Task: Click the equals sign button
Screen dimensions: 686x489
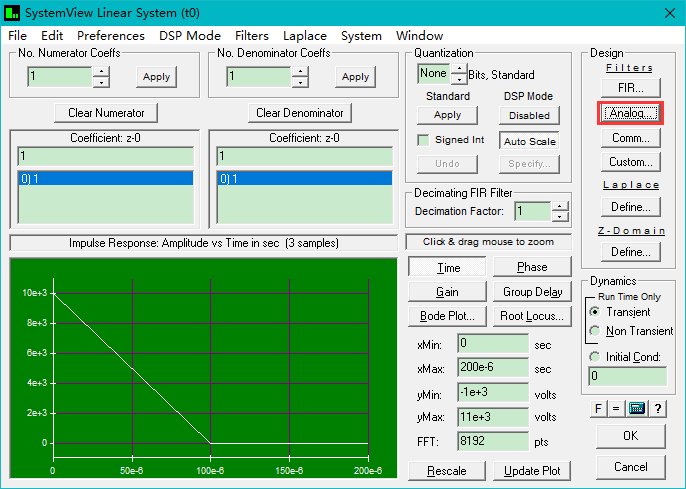Action: [x=616, y=409]
